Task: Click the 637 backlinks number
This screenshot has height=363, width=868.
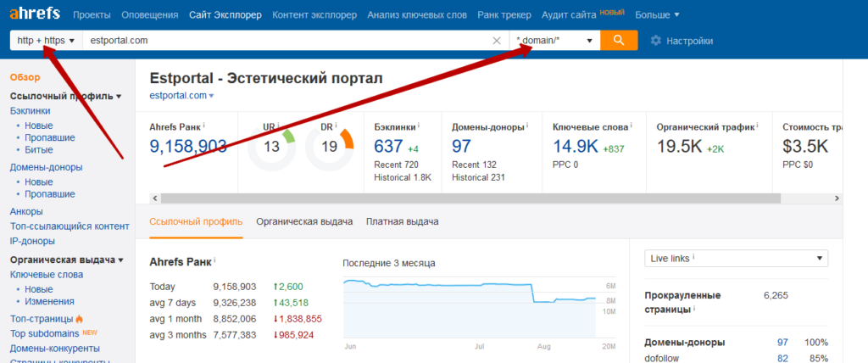Action: (388, 146)
